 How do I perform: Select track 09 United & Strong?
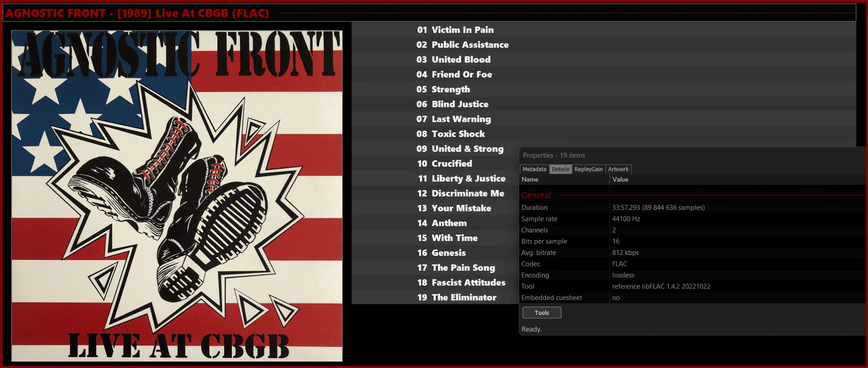(x=459, y=149)
